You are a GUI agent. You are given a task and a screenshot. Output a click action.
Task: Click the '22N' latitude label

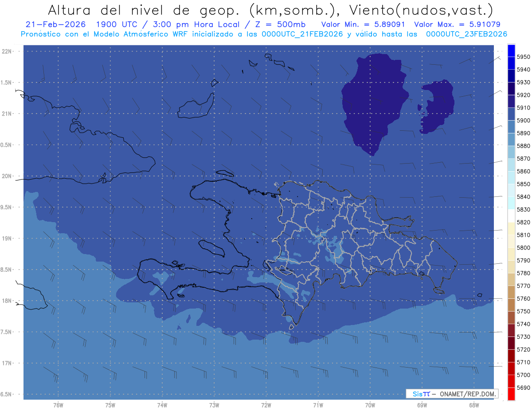pyautogui.click(x=8, y=51)
